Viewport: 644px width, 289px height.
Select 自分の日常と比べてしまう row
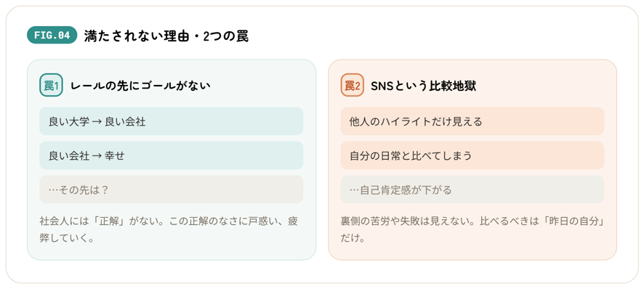tap(472, 155)
